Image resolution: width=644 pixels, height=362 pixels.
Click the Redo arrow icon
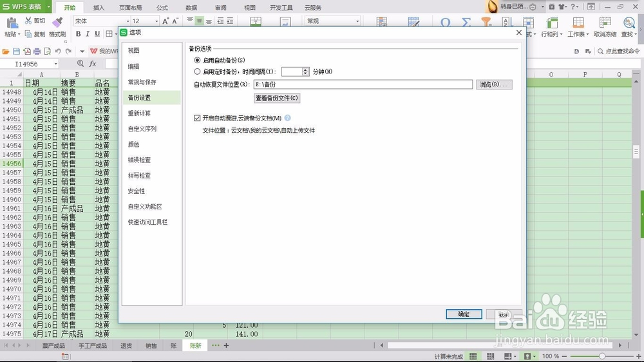click(68, 52)
